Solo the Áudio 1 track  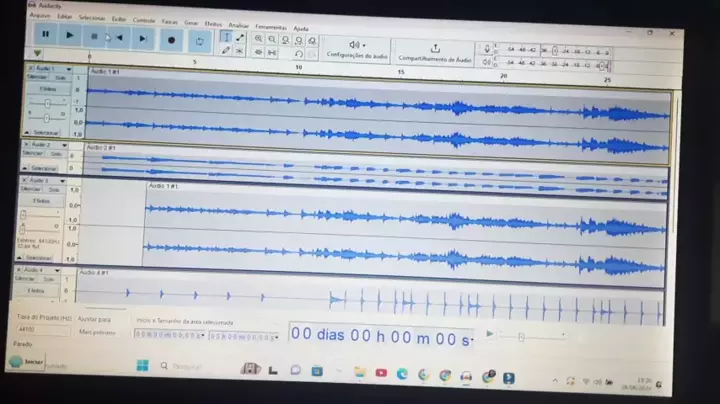[58, 77]
